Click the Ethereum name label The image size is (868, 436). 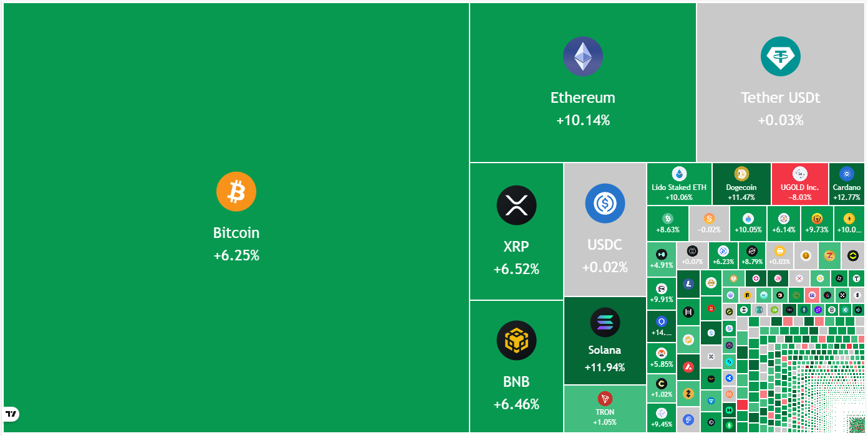pyautogui.click(x=582, y=98)
